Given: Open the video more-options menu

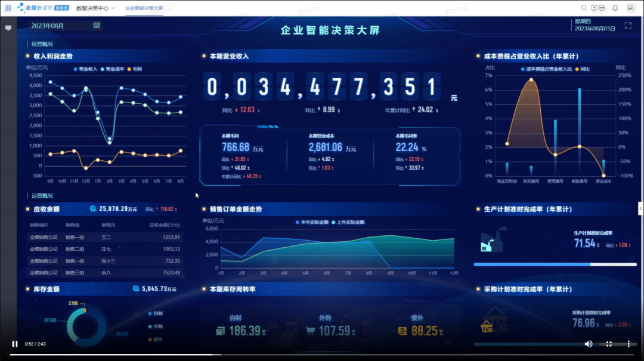Looking at the screenshot, I should pyautogui.click(x=629, y=344).
